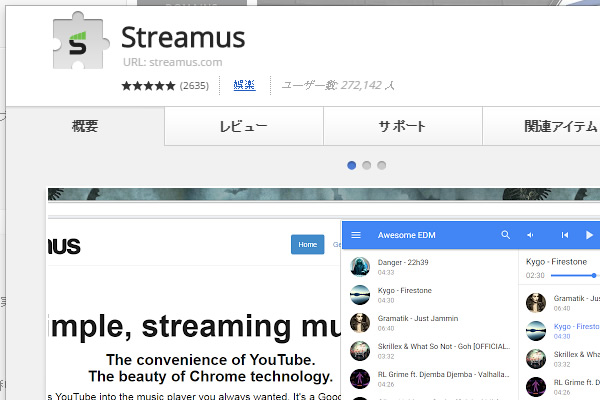Click RL Grime thumbnail in the right queue
The height and width of the screenshot is (400, 600).
click(x=536, y=387)
